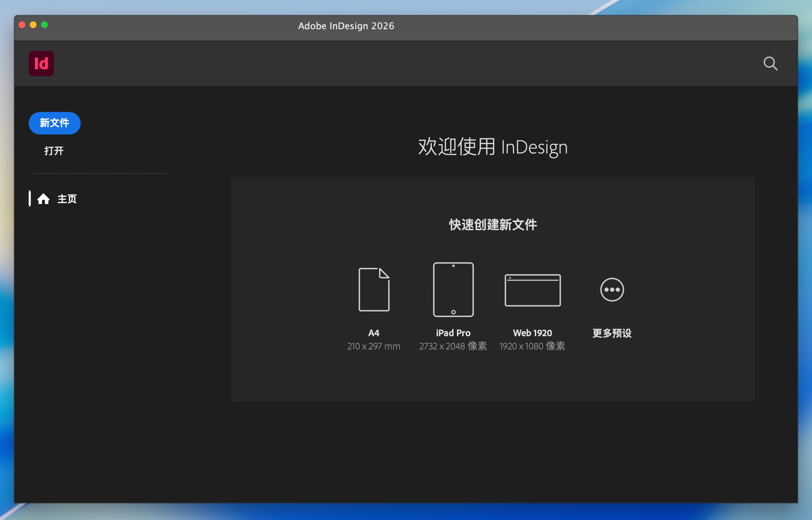Click the blue 新文件 button
Viewport: 812px width, 520px height.
pyautogui.click(x=54, y=123)
